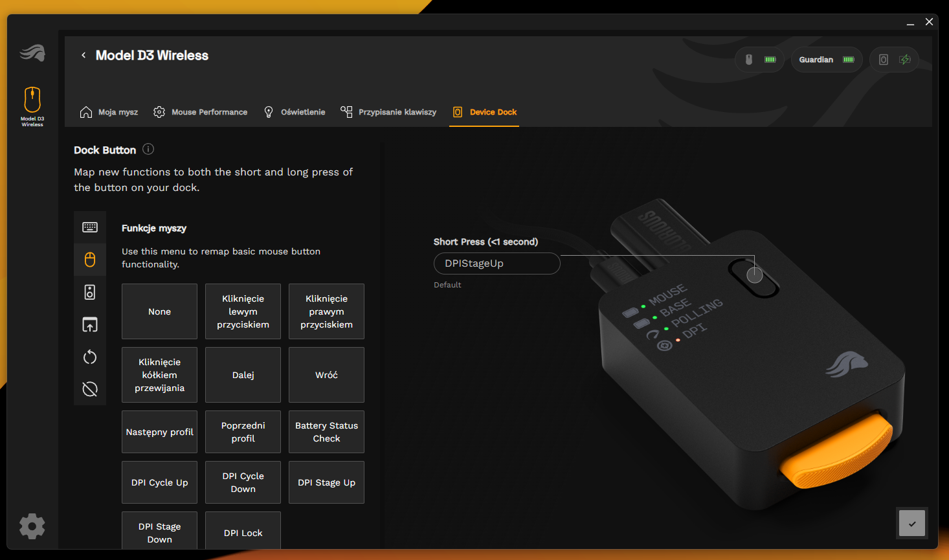Image resolution: width=949 pixels, height=560 pixels.
Task: Switch to the Mouse Performance tab
Action: (200, 112)
